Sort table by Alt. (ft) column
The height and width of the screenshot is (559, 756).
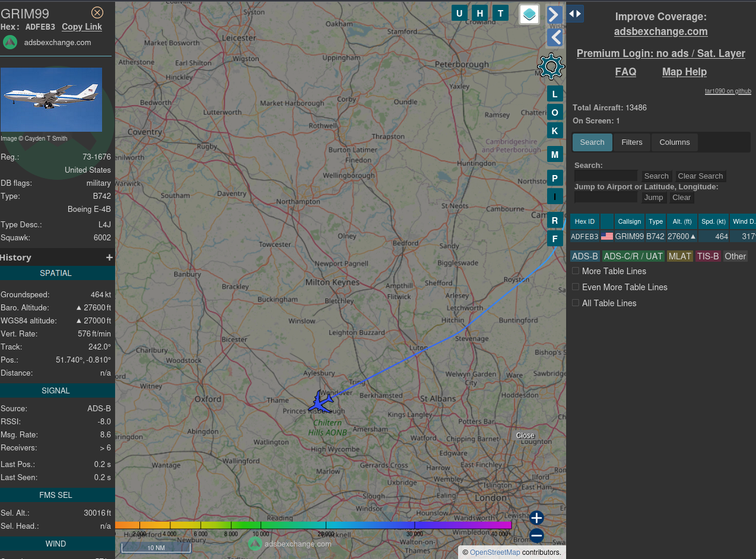[682, 221]
